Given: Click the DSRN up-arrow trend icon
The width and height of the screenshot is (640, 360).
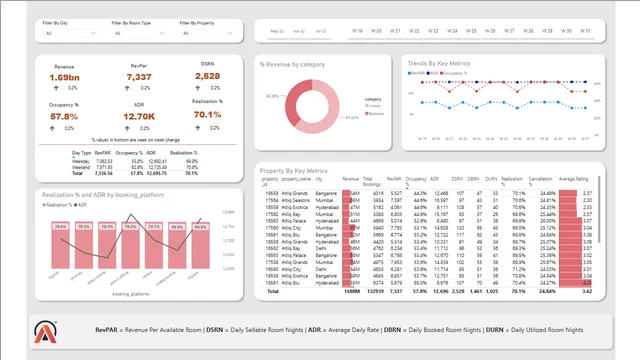Looking at the screenshot, I should (x=198, y=88).
